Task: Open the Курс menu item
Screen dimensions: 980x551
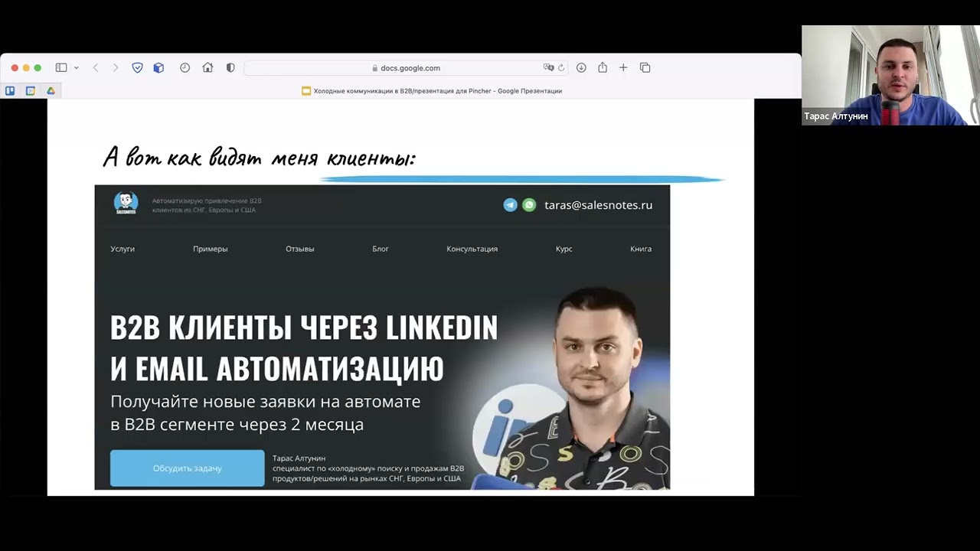Action: 564,249
